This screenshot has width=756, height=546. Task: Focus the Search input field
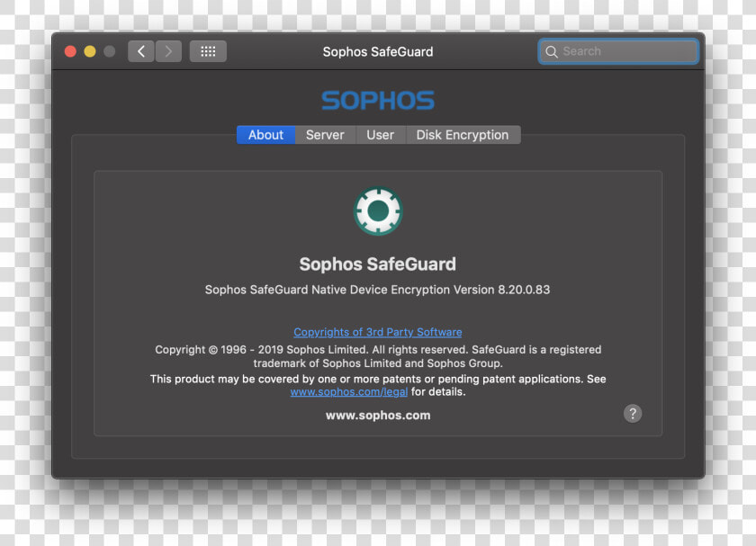pyautogui.click(x=618, y=51)
